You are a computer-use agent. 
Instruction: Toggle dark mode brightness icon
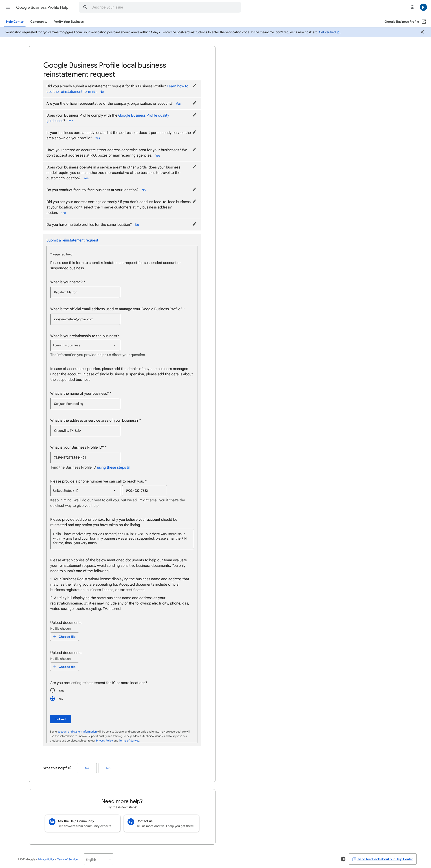[343, 859]
